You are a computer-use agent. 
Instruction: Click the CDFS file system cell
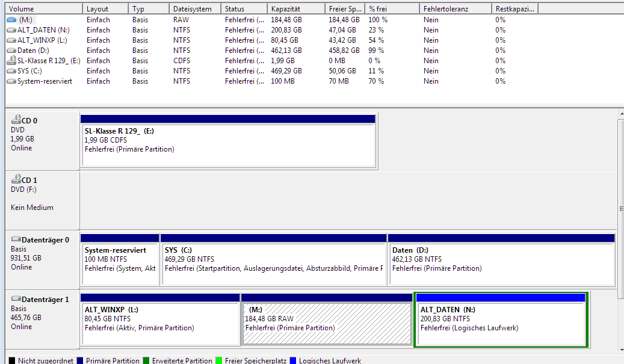point(182,61)
